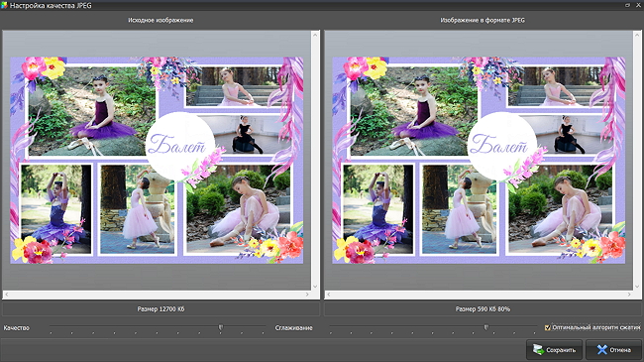Click the Размер 12700 Кб label
The height and width of the screenshot is (362, 644).
click(161, 308)
